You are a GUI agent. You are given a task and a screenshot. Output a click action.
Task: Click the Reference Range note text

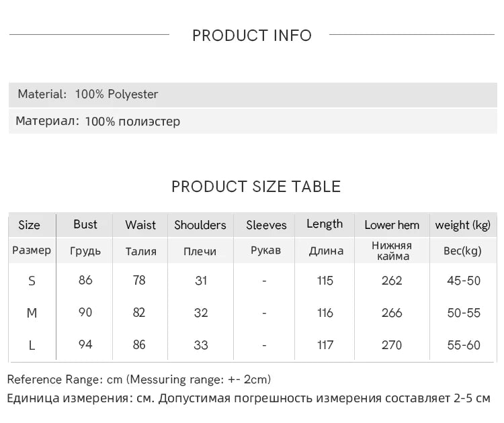pos(139,379)
